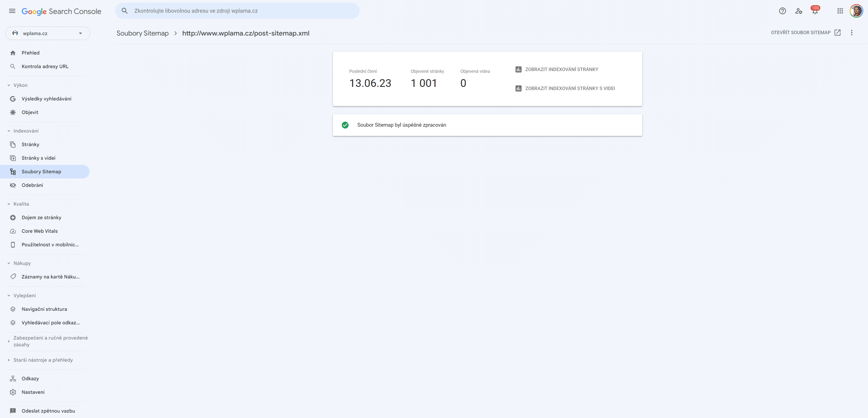Focus the URL inspection search field
Image resolution: width=868 pixels, height=418 pixels.
[237, 11]
